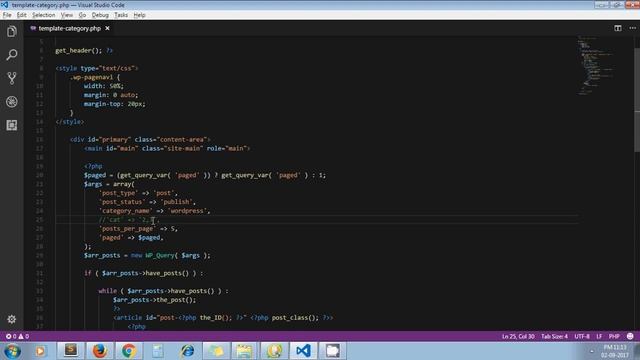The height and width of the screenshot is (360, 640).
Task: Click the PHP language mode selector
Action: coord(614,336)
